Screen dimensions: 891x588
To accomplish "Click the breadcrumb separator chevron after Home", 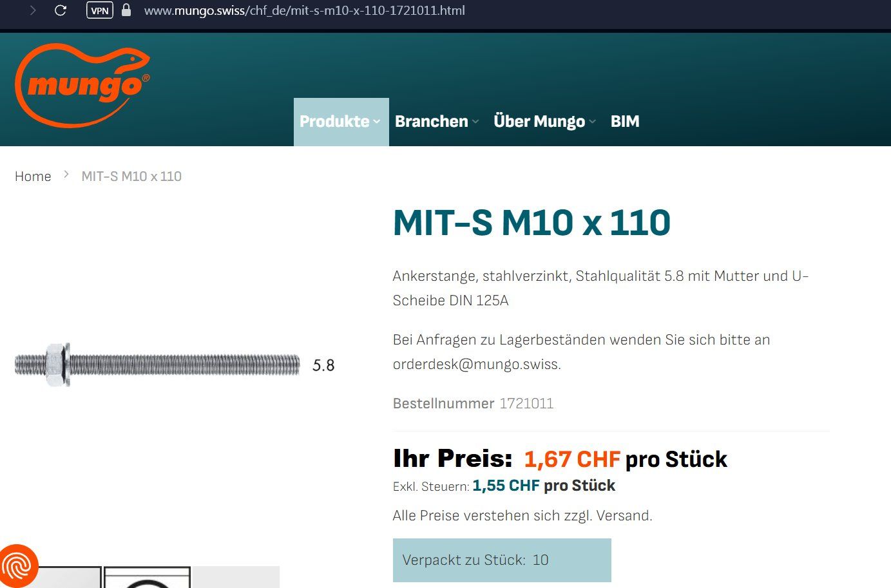I will click(x=66, y=175).
